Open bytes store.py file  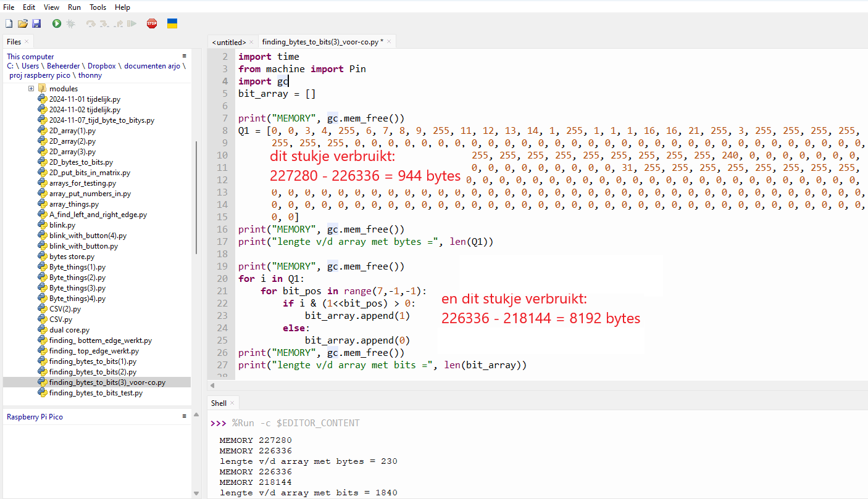[72, 257]
